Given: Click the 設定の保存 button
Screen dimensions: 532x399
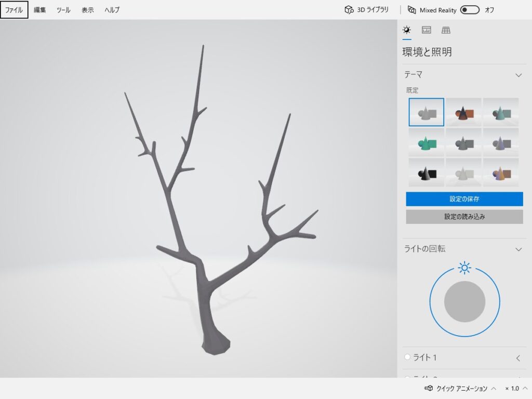Looking at the screenshot, I should pos(464,199).
